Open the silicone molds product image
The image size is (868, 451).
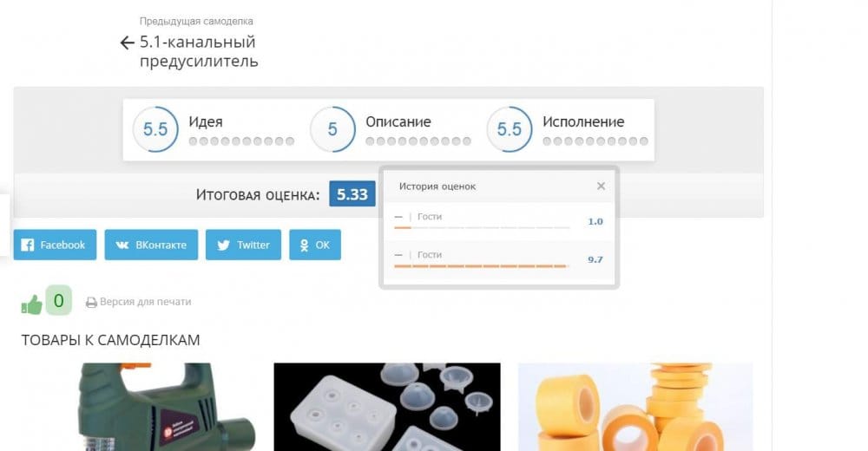pyautogui.click(x=387, y=407)
